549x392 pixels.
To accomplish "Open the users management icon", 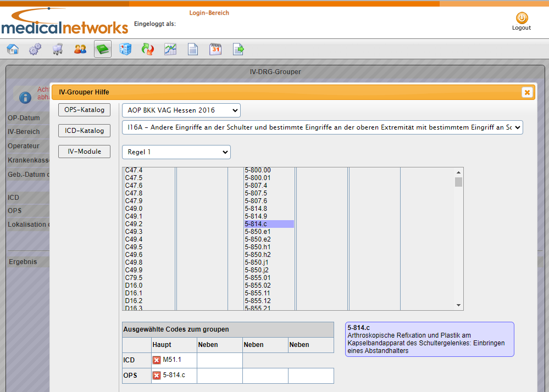I will click(80, 49).
